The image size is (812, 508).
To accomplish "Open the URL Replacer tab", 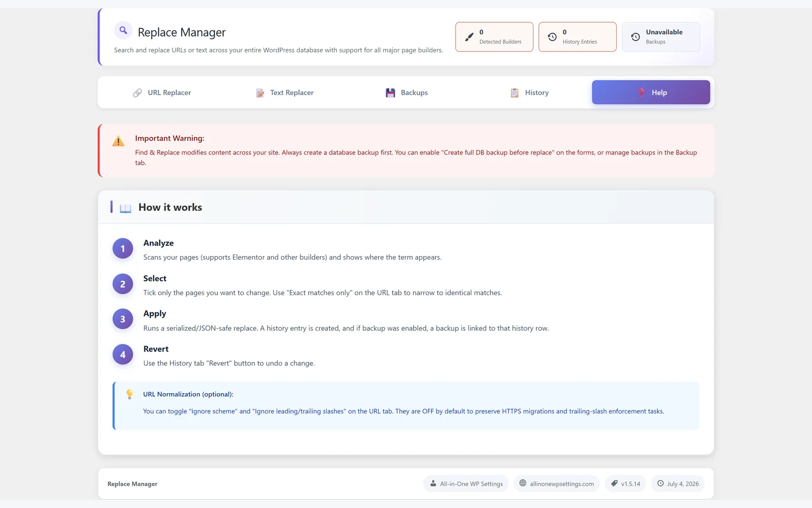I will click(162, 92).
